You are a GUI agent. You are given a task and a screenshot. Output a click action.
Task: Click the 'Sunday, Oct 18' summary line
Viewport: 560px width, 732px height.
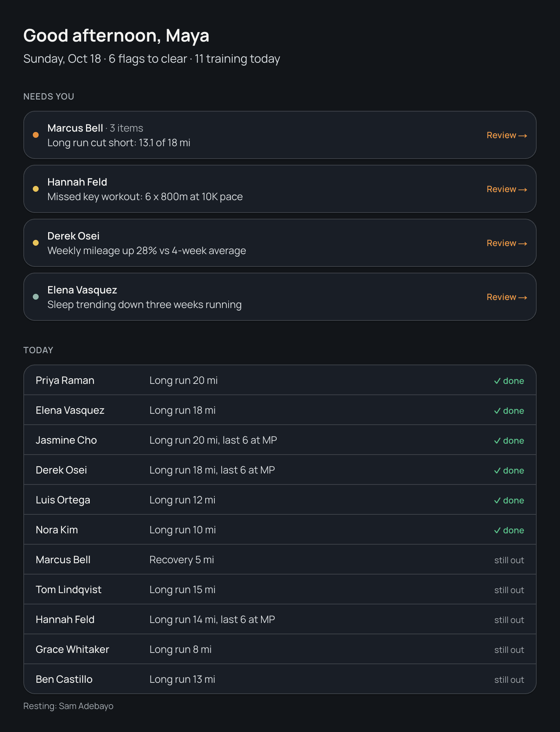coord(152,59)
